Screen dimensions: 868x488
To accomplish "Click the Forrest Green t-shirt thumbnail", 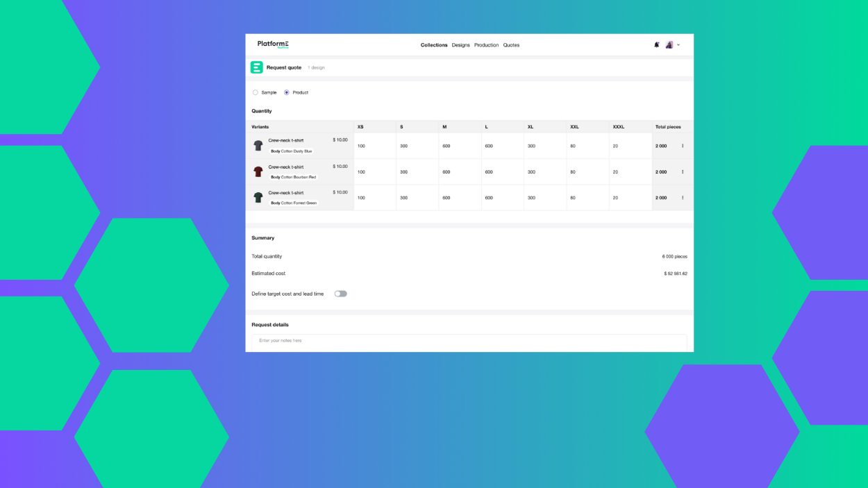I will coord(258,198).
